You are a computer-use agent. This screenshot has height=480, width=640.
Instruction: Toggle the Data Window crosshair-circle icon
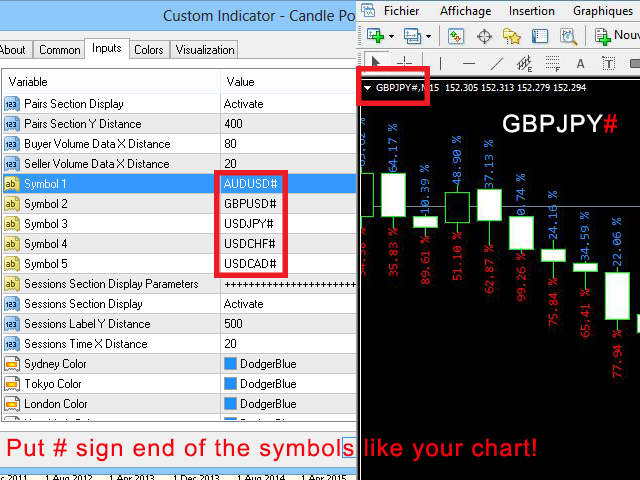pyautogui.click(x=484, y=36)
